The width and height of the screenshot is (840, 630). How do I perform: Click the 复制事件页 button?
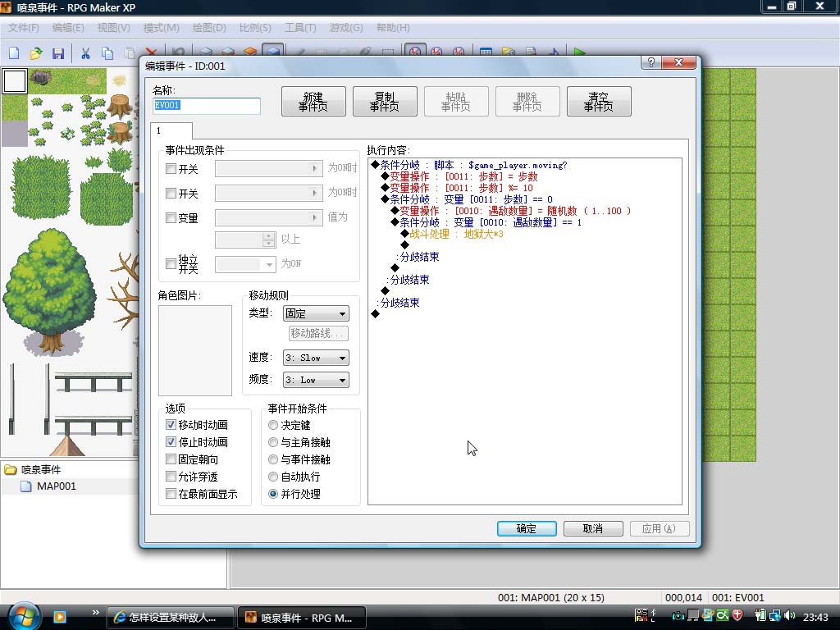pyautogui.click(x=385, y=101)
